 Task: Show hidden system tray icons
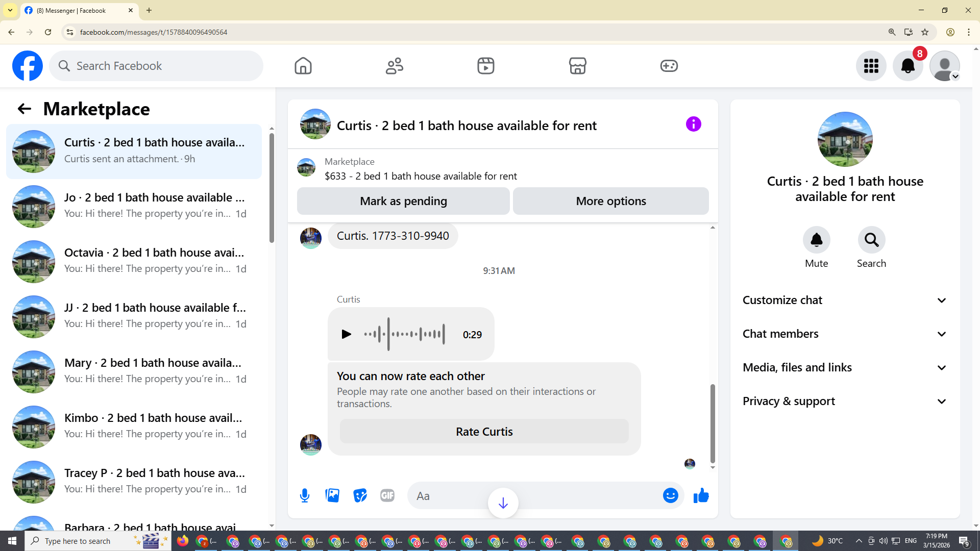[859, 541]
